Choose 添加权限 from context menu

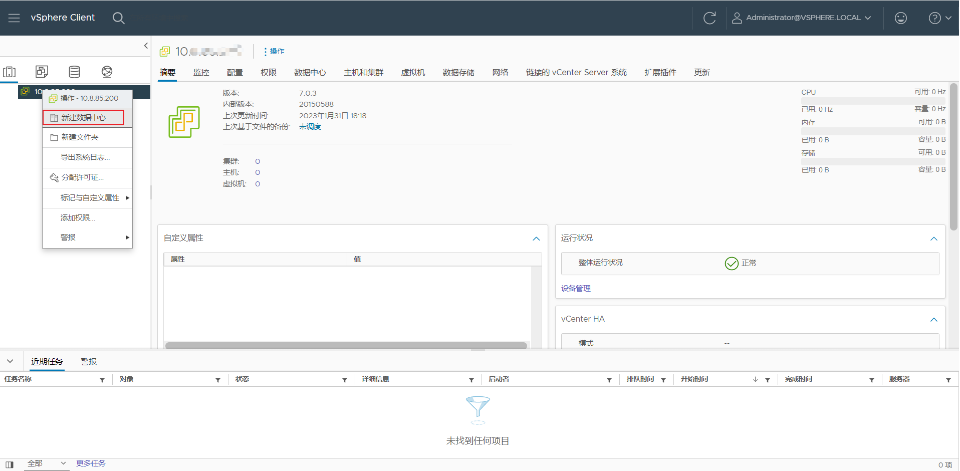point(88,218)
